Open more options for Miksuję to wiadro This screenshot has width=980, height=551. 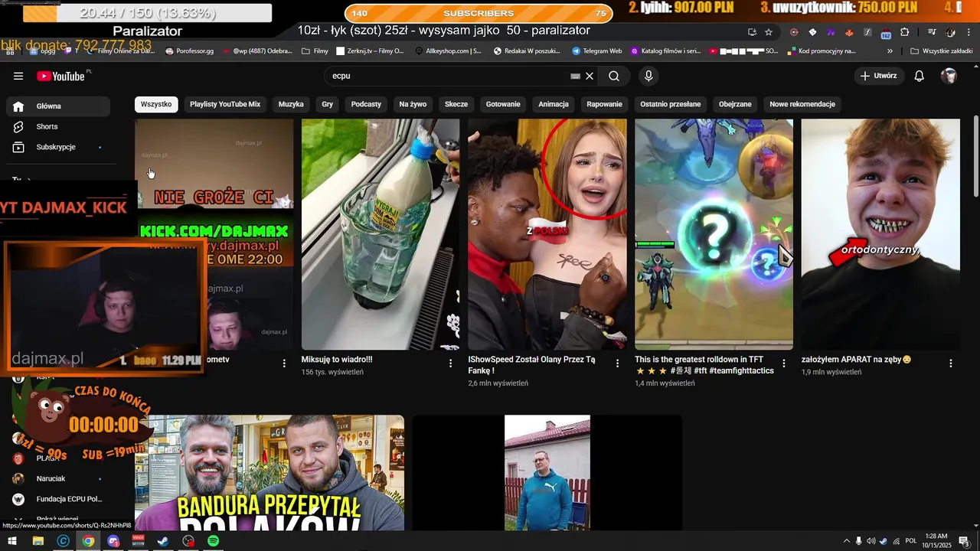451,364
